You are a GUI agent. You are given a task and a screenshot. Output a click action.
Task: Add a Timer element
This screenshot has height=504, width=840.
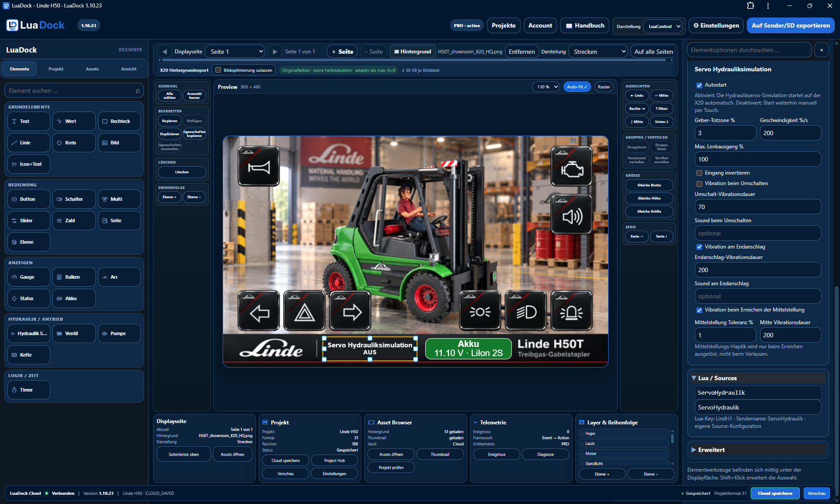[29, 390]
